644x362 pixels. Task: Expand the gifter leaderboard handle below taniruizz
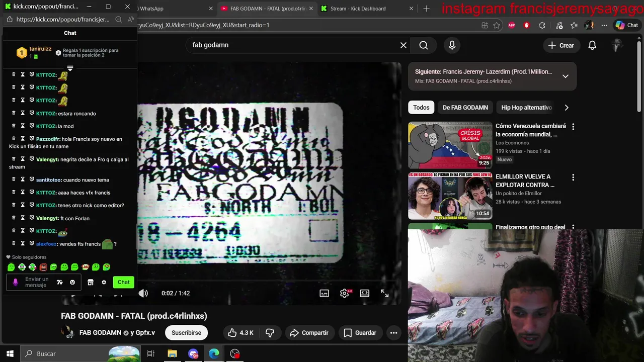(x=70, y=68)
